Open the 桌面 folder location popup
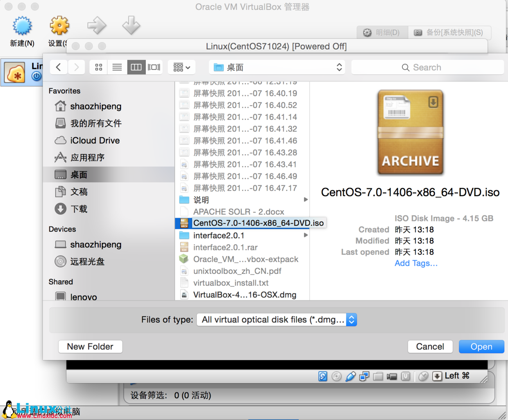The width and height of the screenshot is (508, 420). (277, 67)
